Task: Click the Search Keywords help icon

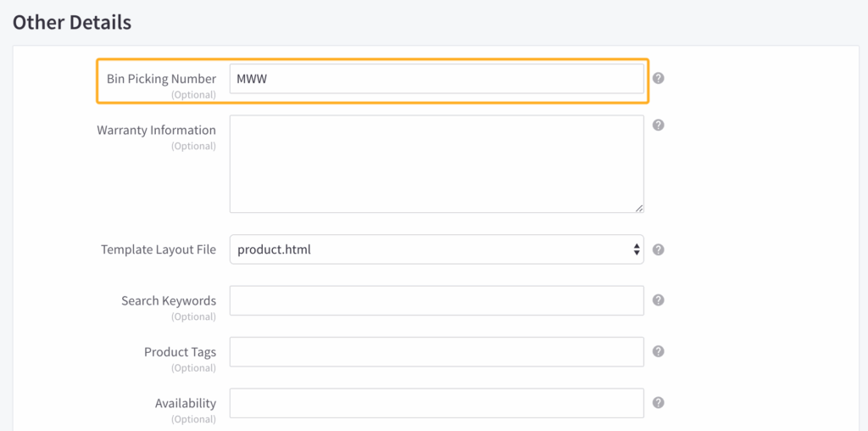Action: [x=658, y=300]
